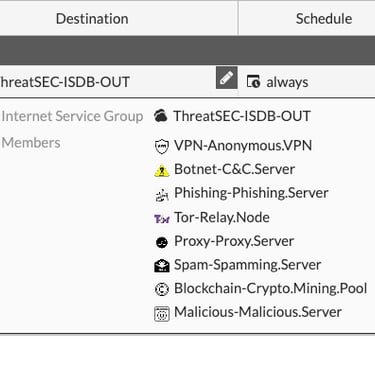Viewport: 375px width, 366px height.
Task: Select the Tor-Relay.Node member text
Action: (222, 217)
